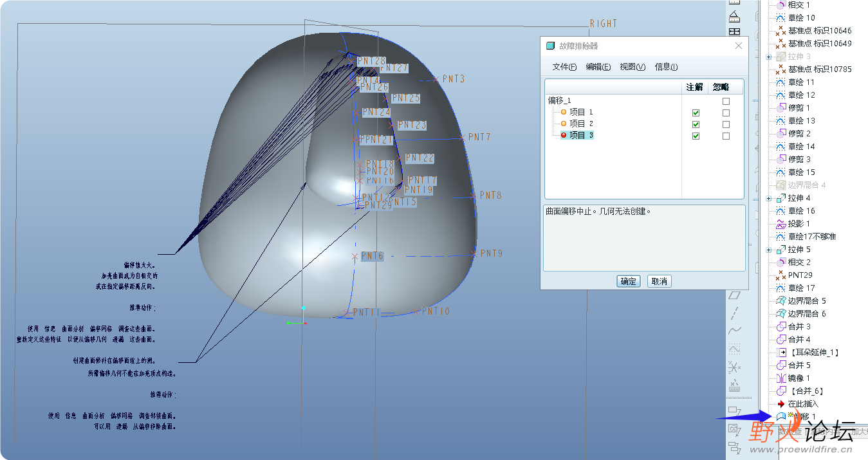The image size is (868, 460).
Task: Click the 取消 button in the troubleshooter
Action: [659, 281]
